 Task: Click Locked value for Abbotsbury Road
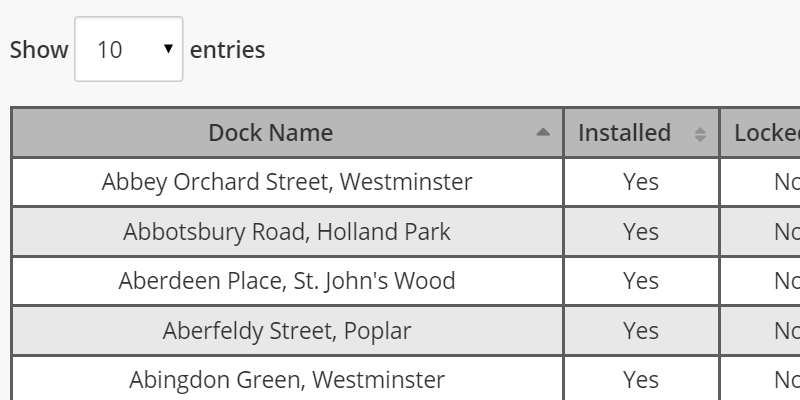pos(786,232)
